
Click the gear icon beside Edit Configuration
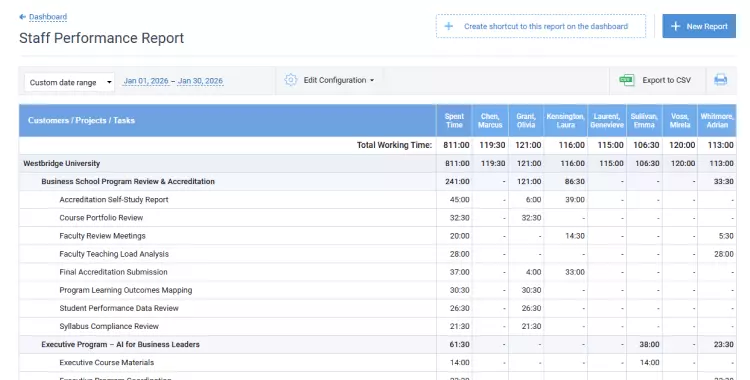[x=291, y=80]
